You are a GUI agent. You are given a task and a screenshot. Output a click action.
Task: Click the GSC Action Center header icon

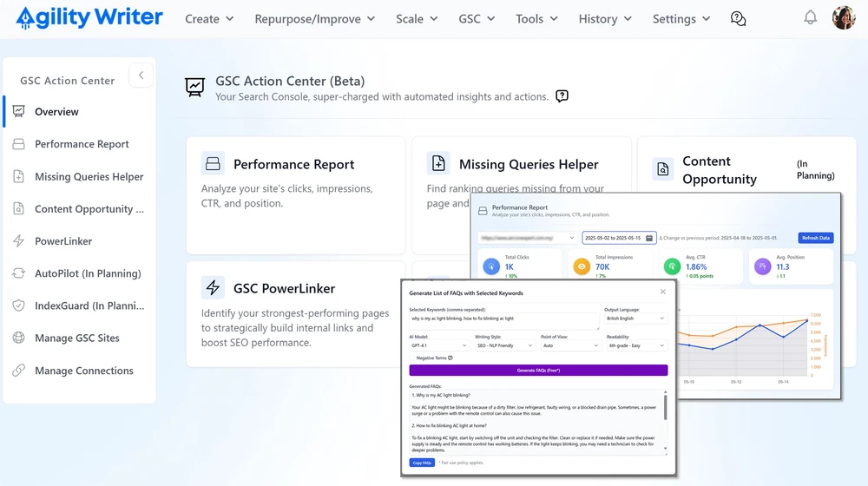[x=194, y=87]
